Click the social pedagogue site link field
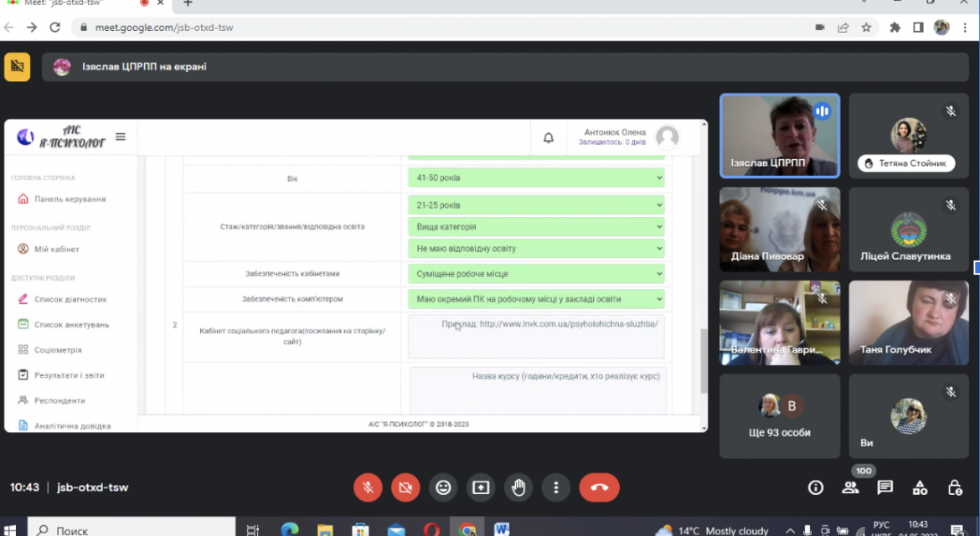The image size is (980, 536). click(536, 336)
